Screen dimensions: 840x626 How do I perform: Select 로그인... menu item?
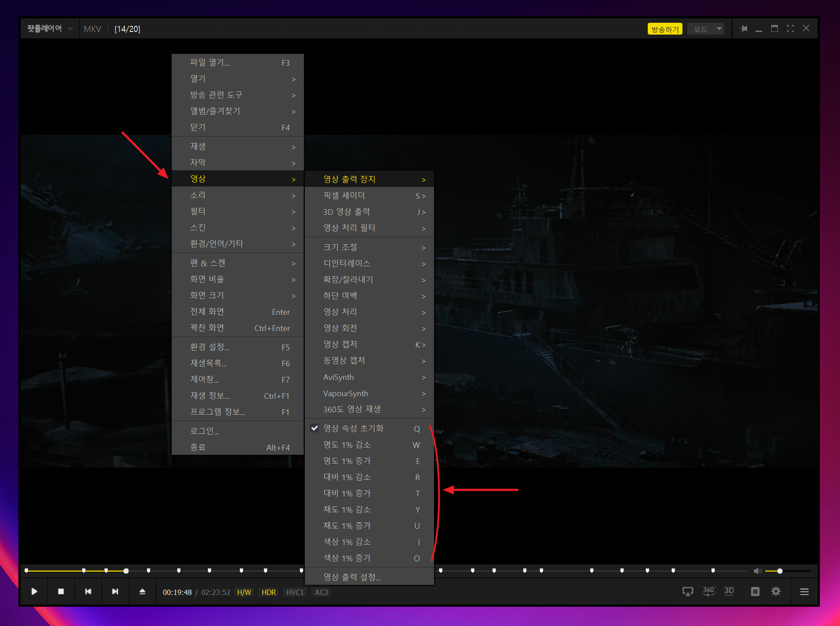pos(238,431)
